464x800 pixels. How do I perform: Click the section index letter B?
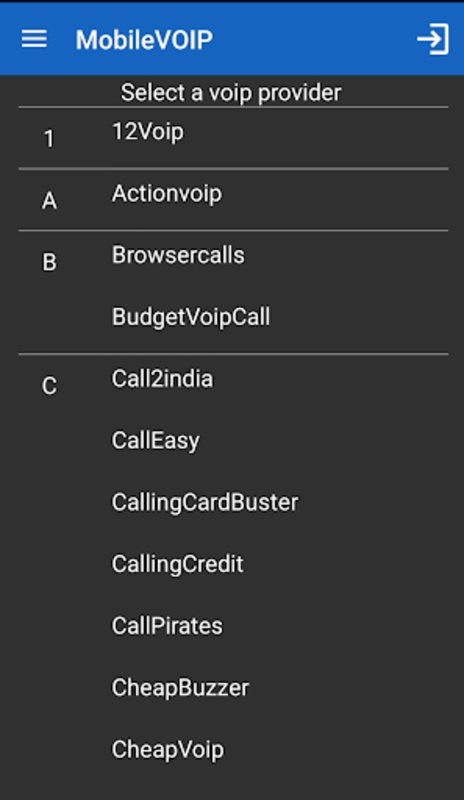(49, 262)
